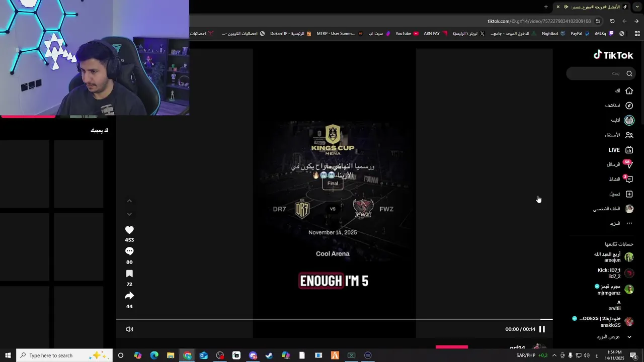The height and width of the screenshot is (362, 644).
Task: Open the YouTube bookmark
Action: (x=407, y=34)
